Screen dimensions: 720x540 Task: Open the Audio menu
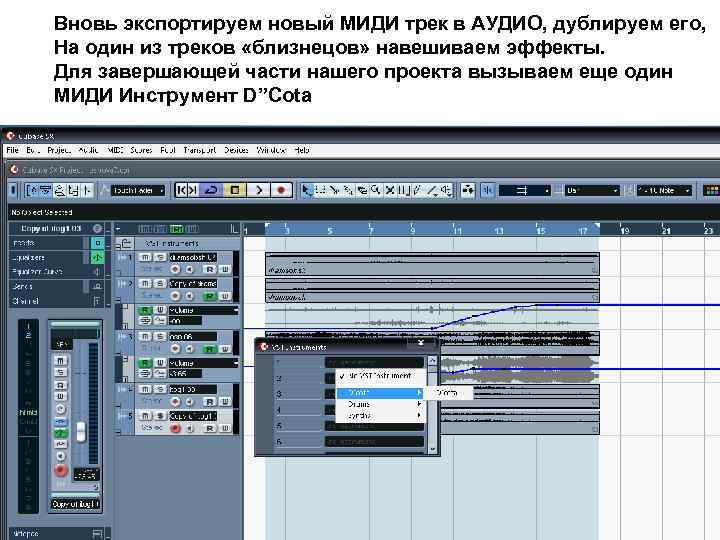pos(88,150)
